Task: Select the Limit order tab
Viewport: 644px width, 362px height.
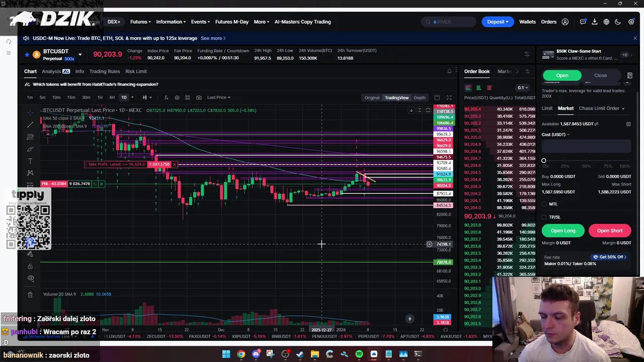Action: point(547,108)
